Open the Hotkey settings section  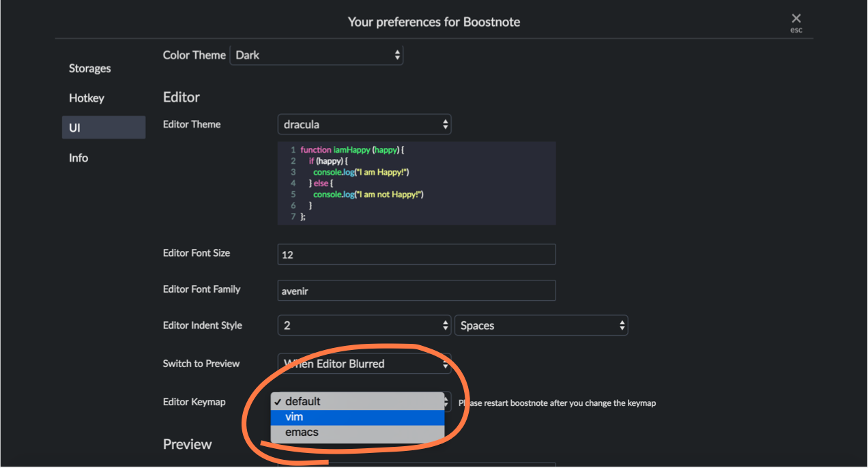[86, 98]
